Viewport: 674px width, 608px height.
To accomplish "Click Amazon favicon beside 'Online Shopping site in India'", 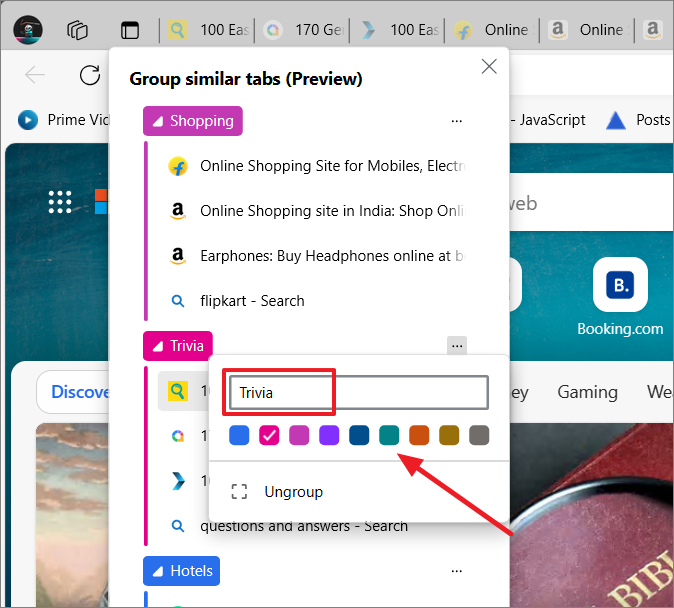I will point(178,211).
